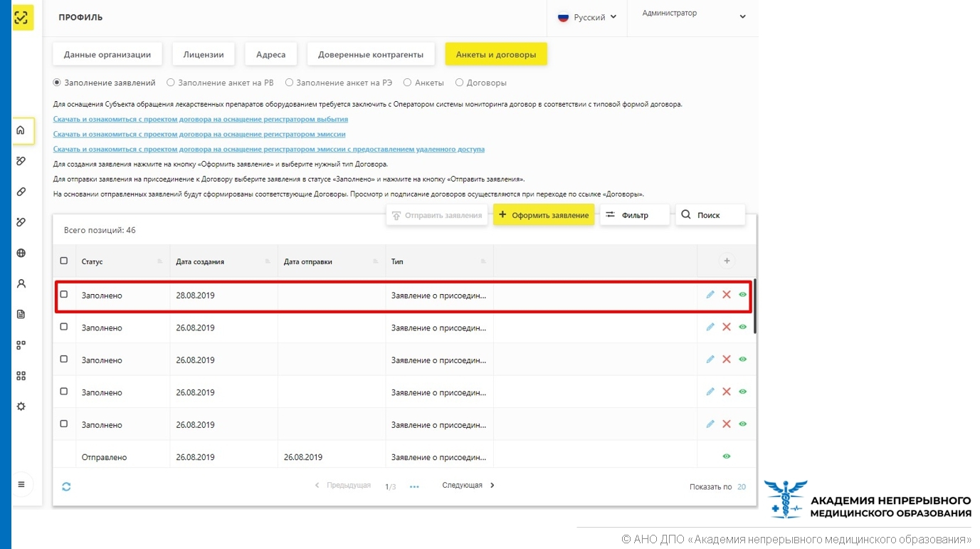The width and height of the screenshot is (980, 549).
Task: Click the Отправить заявления button
Action: click(x=437, y=215)
